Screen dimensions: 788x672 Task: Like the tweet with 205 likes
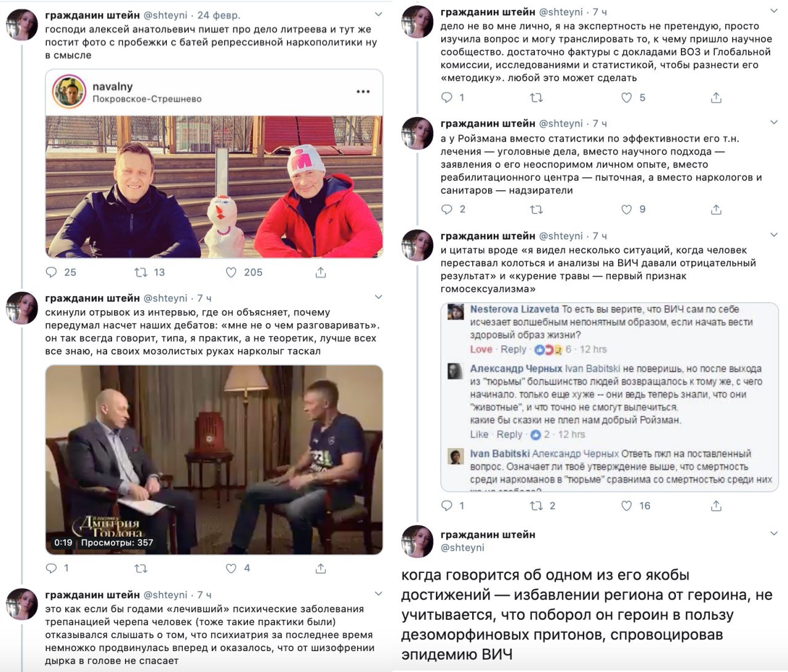[x=231, y=272]
